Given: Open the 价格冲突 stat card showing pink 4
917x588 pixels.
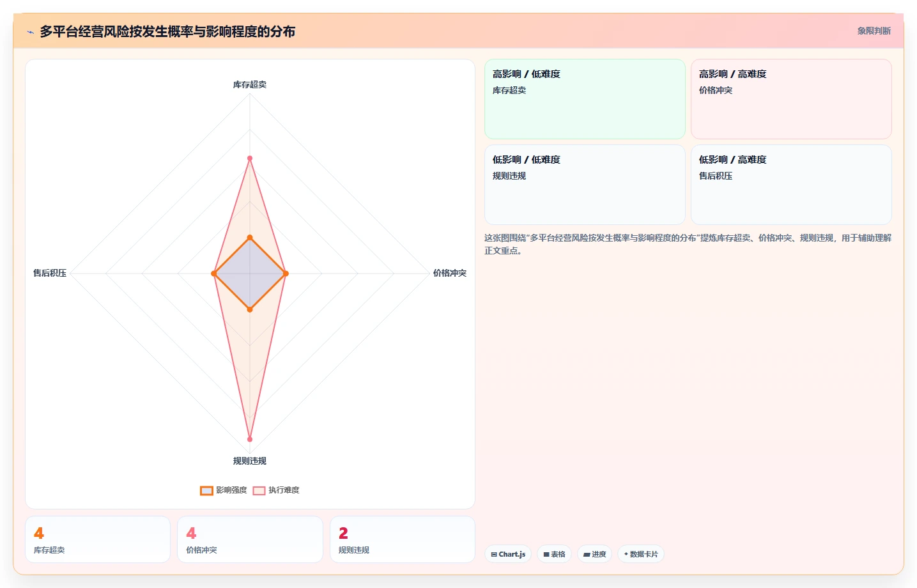Looking at the screenshot, I should point(250,539).
